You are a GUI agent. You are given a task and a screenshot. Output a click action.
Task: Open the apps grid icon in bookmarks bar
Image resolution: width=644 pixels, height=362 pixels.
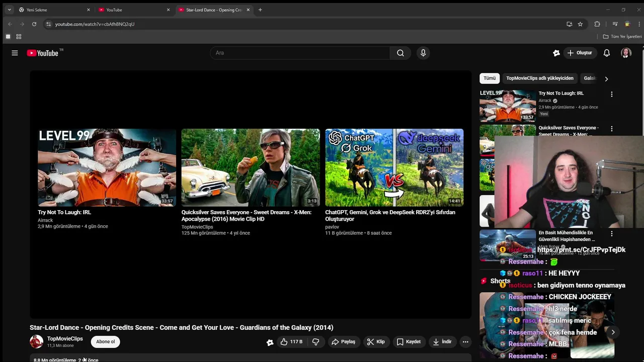[x=19, y=37]
